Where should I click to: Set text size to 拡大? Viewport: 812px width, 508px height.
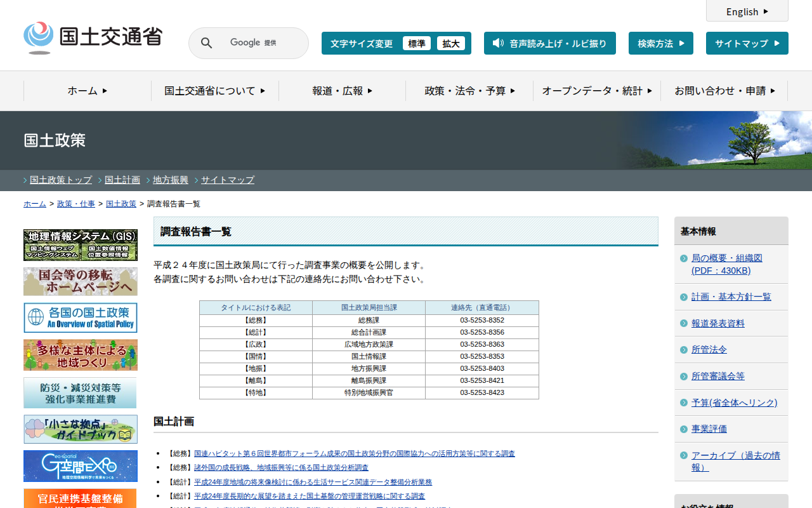(451, 43)
